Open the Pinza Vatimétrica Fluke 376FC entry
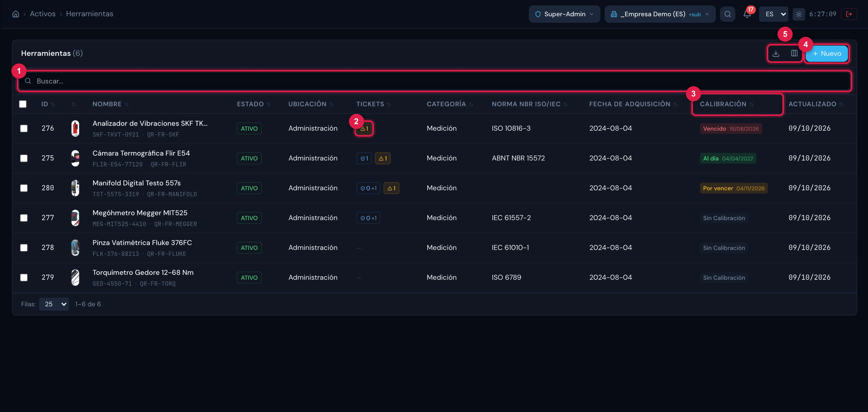Screen dimensions: 868x412 [142, 243]
